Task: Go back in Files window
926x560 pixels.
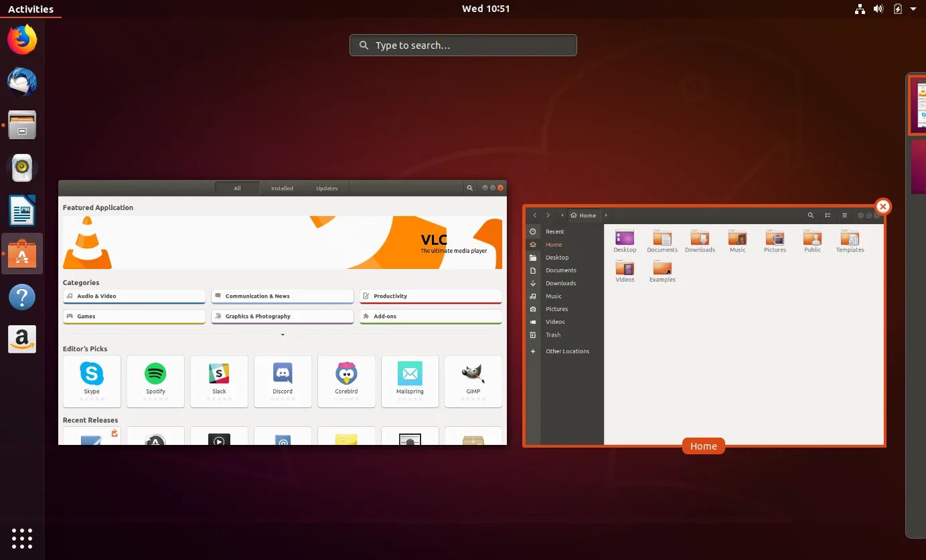Action: click(534, 215)
